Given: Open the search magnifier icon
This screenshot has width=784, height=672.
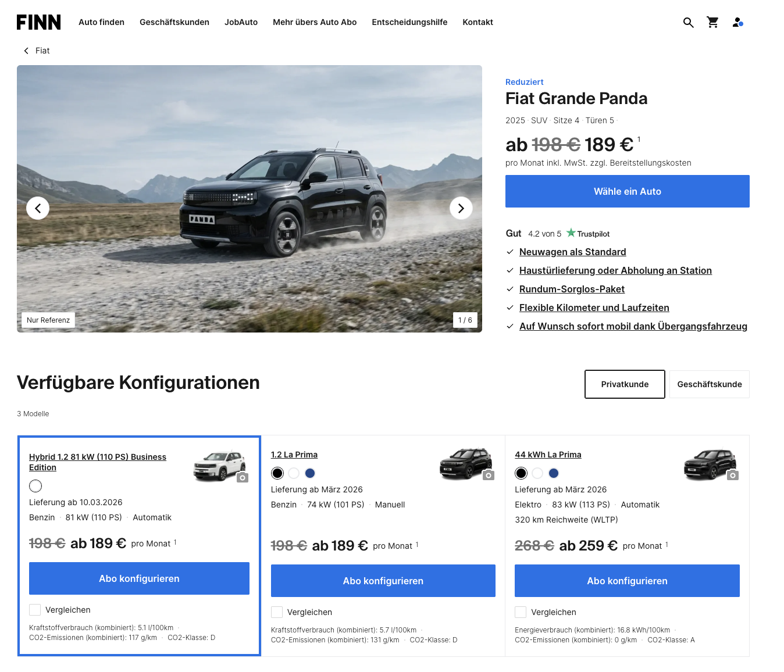Looking at the screenshot, I should click(688, 23).
